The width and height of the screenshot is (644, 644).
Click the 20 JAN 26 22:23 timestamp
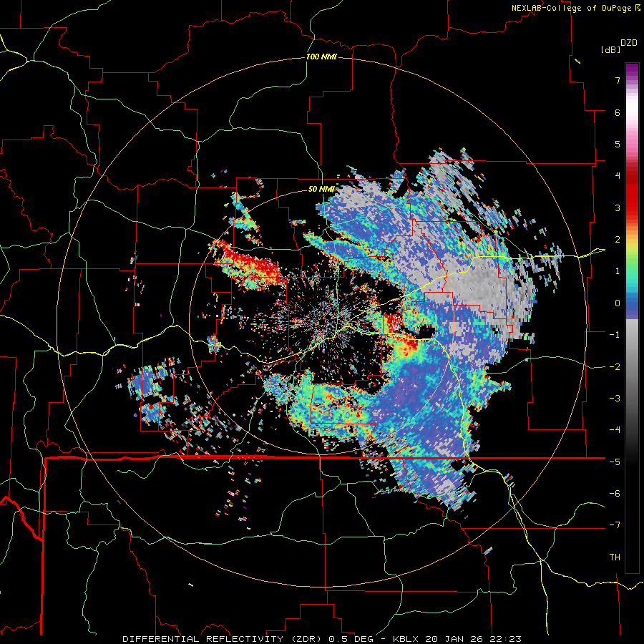pos(473,639)
